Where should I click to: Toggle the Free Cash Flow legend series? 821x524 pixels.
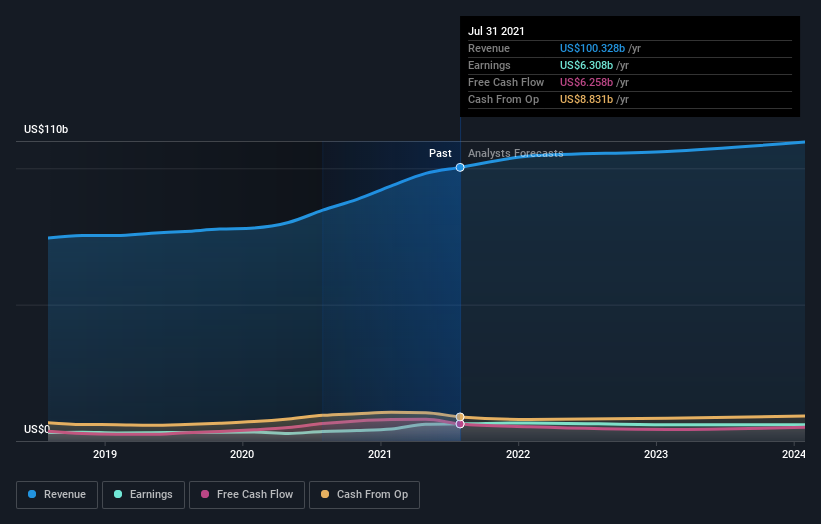pos(247,495)
